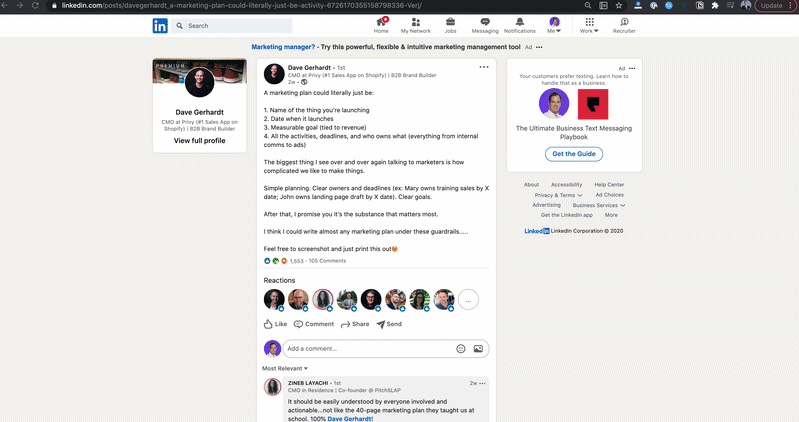Screen dimensions: 799x422
Task: Open the About footer link
Action: (x=531, y=184)
